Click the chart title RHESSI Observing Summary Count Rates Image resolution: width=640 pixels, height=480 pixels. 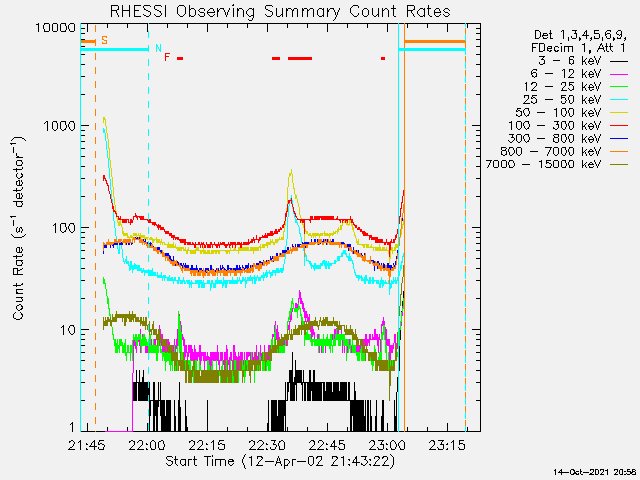click(x=280, y=11)
